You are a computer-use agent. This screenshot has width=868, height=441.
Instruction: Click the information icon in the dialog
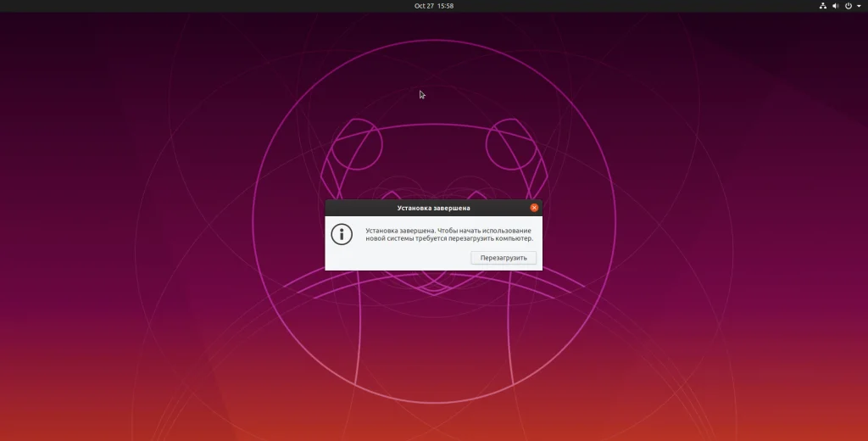(342, 234)
